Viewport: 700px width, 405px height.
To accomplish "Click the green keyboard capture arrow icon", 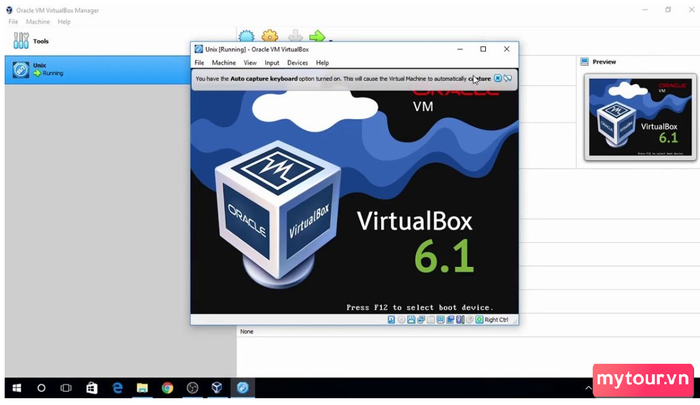I will 479,320.
